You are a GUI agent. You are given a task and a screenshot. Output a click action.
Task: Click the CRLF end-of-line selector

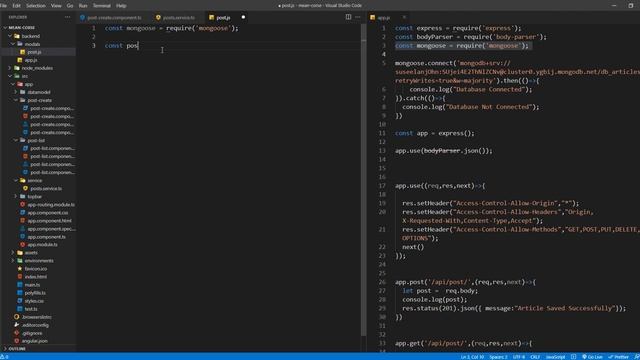tap(535, 357)
